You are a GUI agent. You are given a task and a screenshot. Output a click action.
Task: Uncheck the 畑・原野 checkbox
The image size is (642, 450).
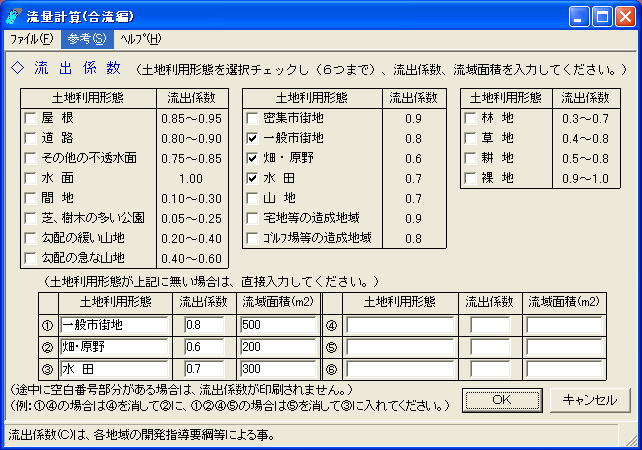click(x=253, y=158)
